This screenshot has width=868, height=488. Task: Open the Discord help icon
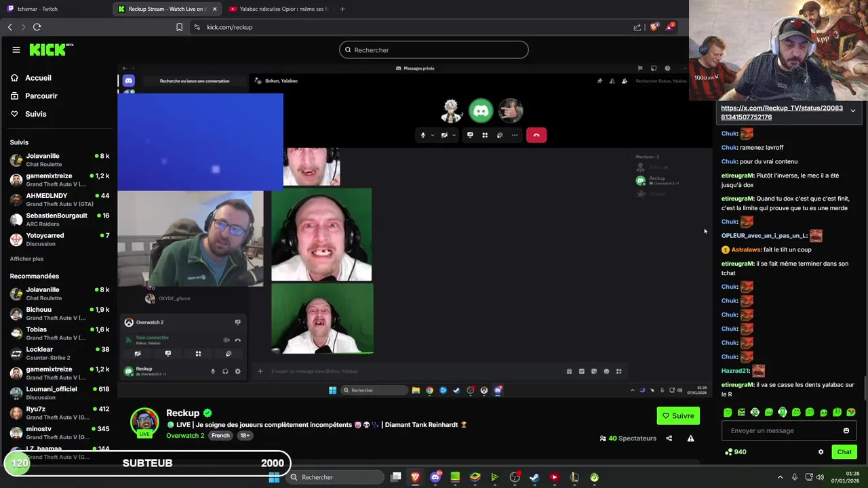[x=667, y=68]
